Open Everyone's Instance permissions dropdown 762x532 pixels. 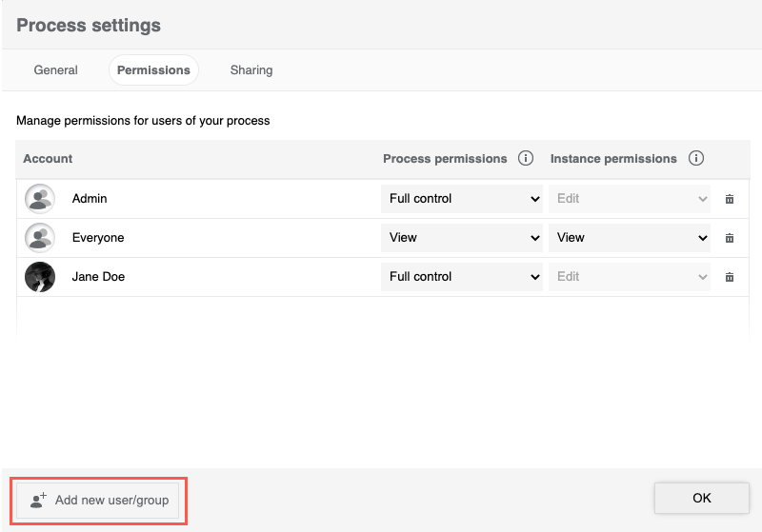(x=630, y=238)
